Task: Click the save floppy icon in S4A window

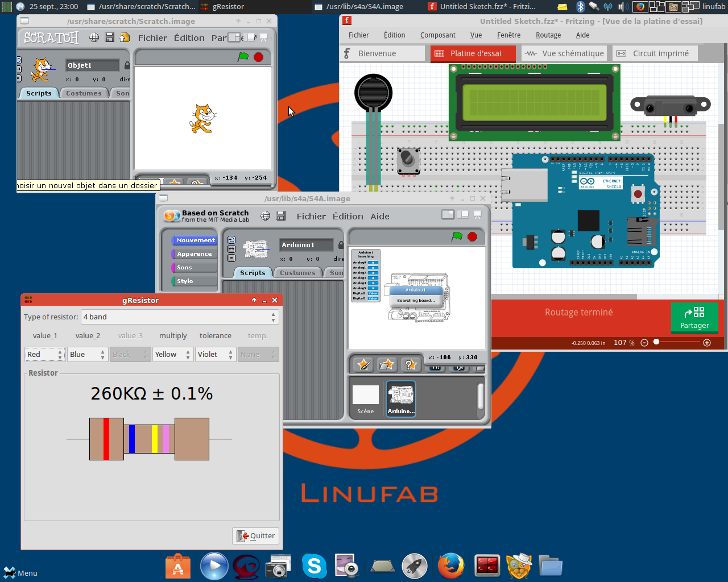Action: [x=281, y=216]
